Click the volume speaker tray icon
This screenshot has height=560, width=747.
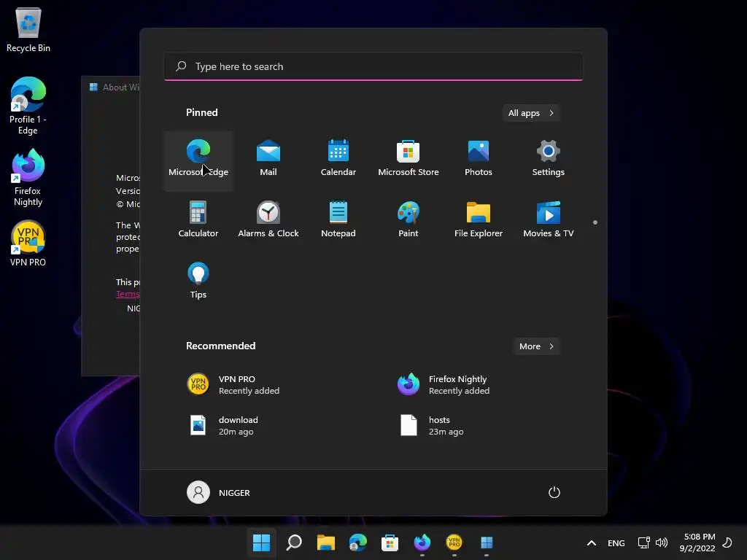[x=661, y=542]
